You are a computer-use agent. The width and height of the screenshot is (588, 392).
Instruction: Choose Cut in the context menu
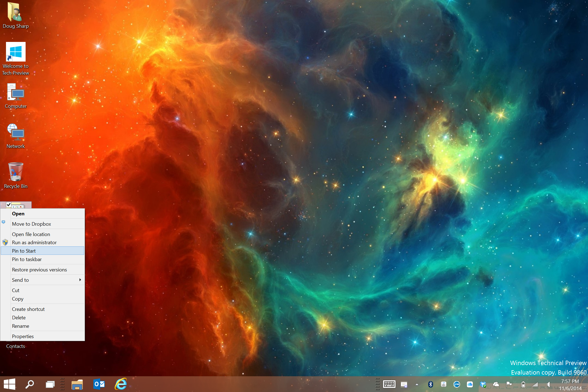(x=43, y=290)
